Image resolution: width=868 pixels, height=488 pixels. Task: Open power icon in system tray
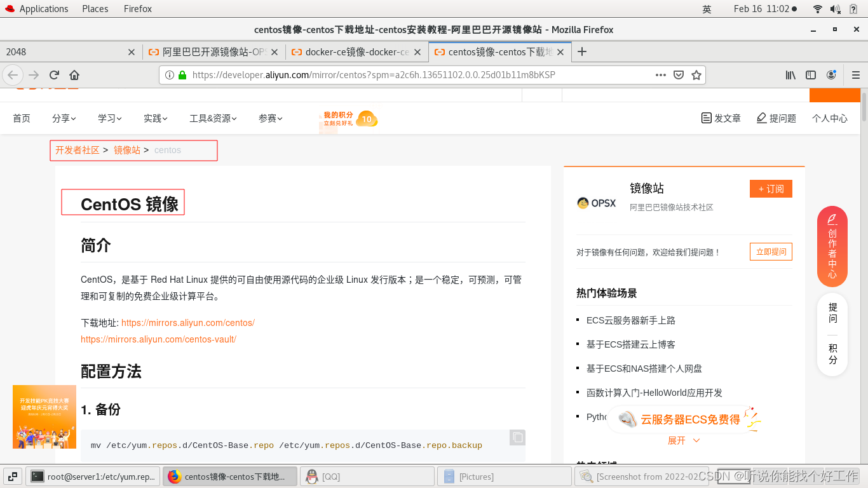point(852,9)
